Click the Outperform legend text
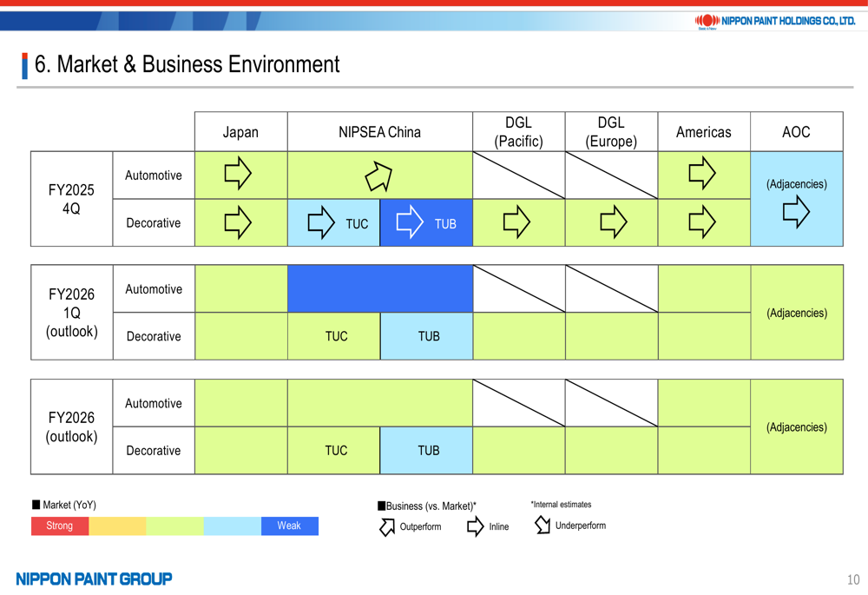This screenshot has width=868, height=595. [x=421, y=526]
